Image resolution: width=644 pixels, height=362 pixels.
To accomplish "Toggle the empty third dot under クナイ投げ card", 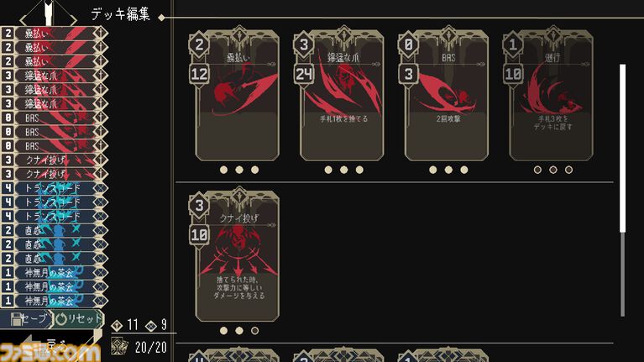I will tap(254, 330).
